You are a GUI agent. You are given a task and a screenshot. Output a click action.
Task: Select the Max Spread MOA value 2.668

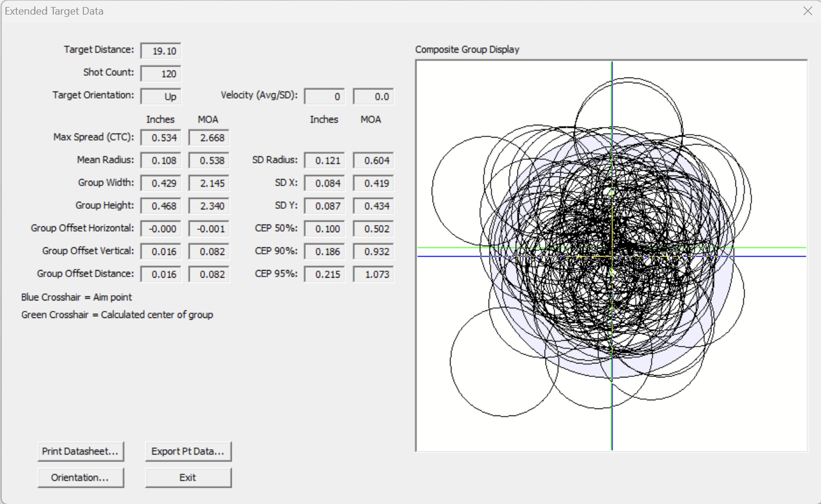tap(209, 138)
